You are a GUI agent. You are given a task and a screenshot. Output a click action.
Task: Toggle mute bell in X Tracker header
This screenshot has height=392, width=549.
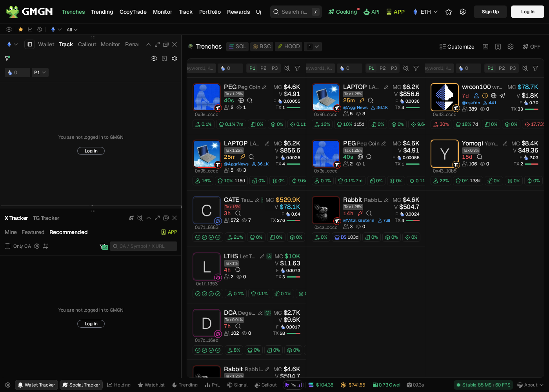(x=140, y=218)
